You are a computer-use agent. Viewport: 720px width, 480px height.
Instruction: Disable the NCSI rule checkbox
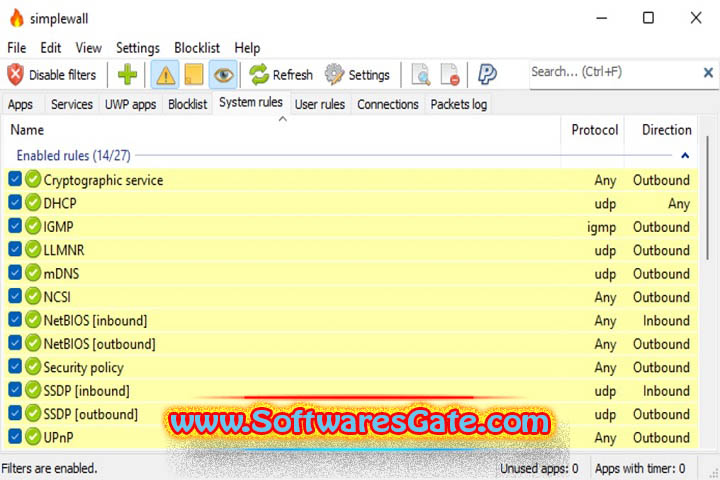(x=15, y=296)
